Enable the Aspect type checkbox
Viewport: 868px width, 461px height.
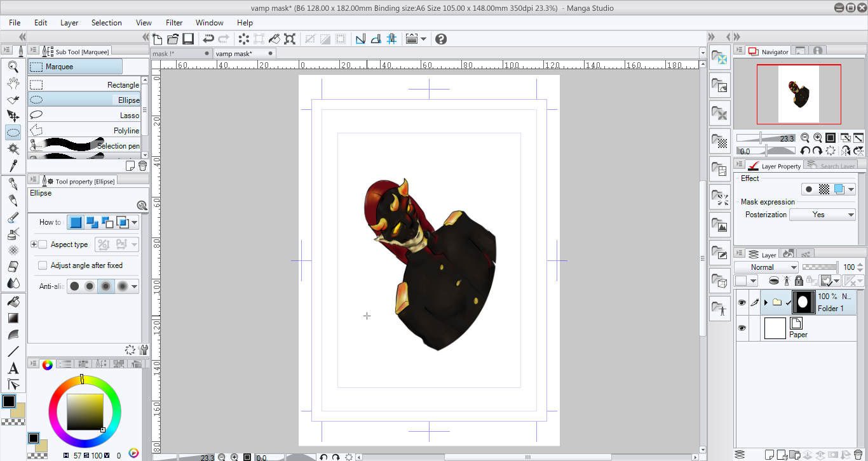tap(43, 244)
